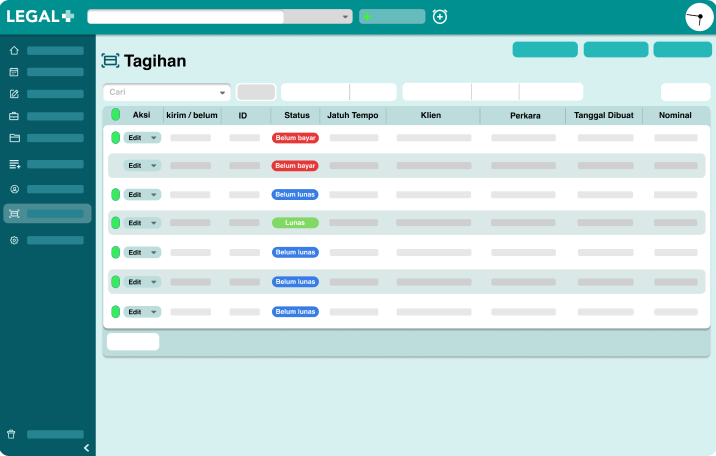Open the briefcase icon in the sidebar
The height and width of the screenshot is (456, 716).
pyautogui.click(x=14, y=116)
